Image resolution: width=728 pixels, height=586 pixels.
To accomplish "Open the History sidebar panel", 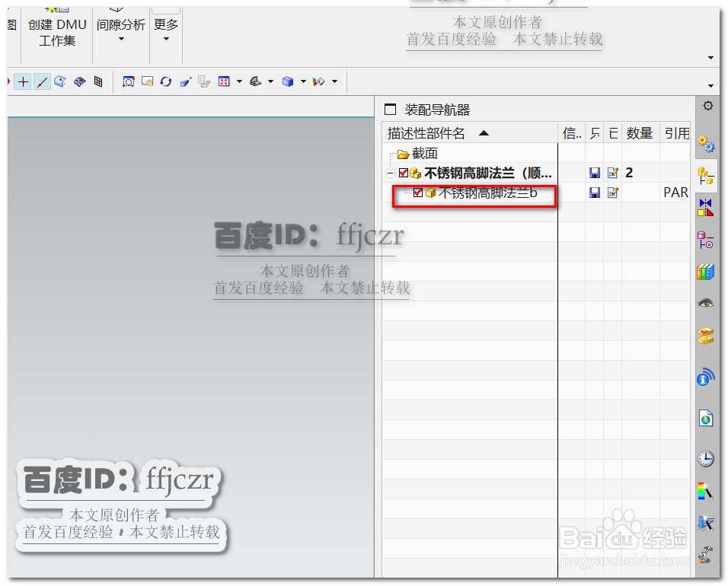I will tap(707, 457).
